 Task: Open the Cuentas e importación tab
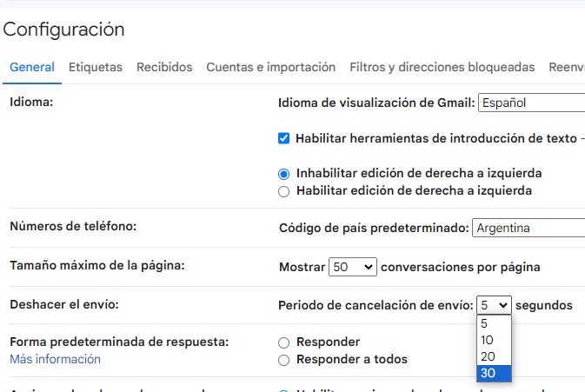click(270, 67)
